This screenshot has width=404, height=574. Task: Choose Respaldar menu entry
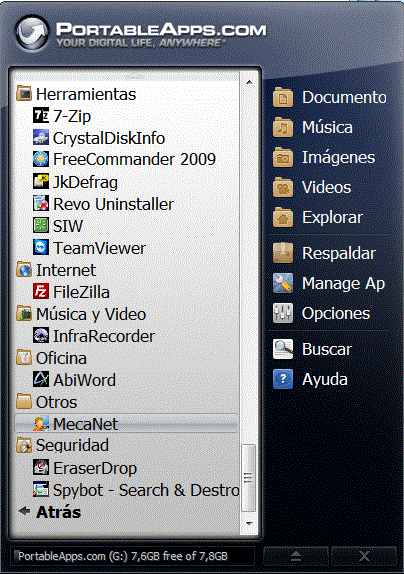(339, 253)
